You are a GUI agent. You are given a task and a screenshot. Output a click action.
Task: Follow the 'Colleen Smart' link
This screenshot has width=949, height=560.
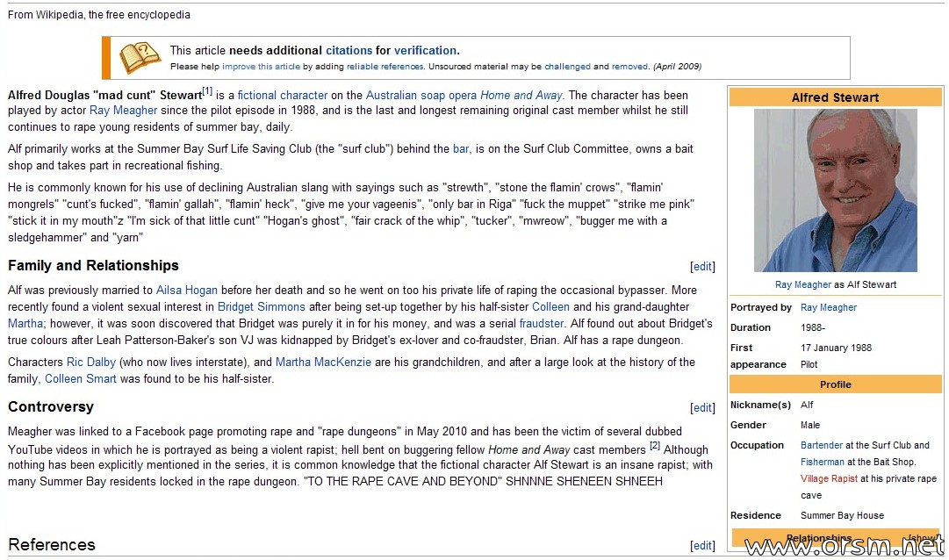click(x=81, y=379)
